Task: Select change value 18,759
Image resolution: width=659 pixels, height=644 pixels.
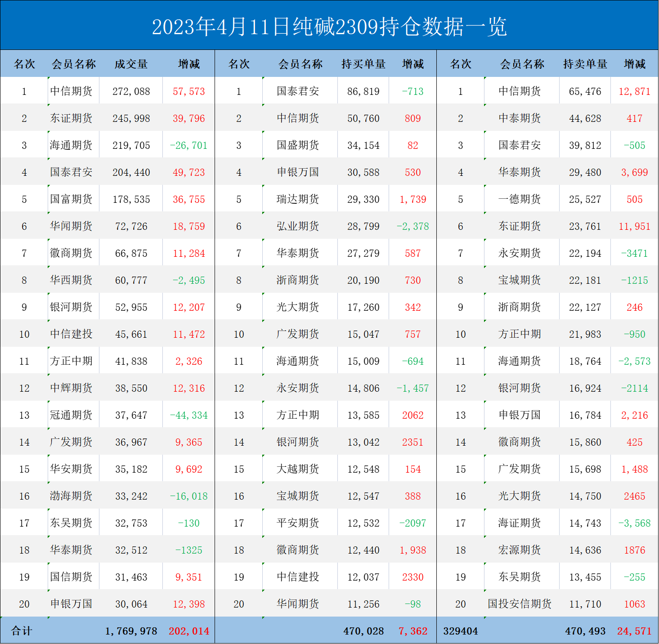Action: pos(189,226)
